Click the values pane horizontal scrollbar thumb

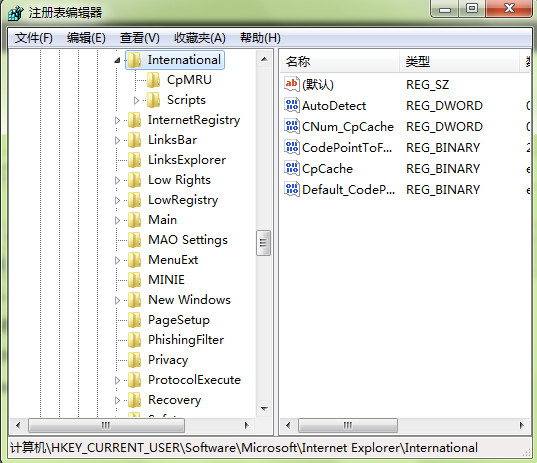tap(348, 426)
